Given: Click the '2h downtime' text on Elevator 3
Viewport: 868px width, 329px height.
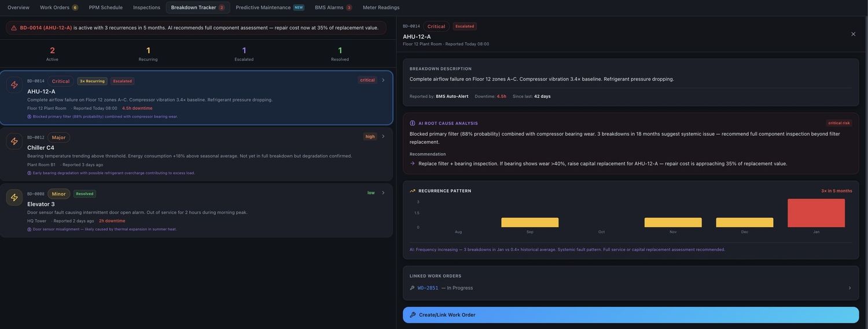Looking at the screenshot, I should click(112, 221).
